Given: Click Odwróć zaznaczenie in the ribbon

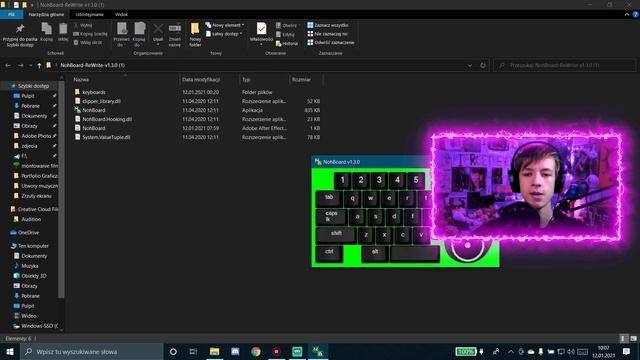Looking at the screenshot, I should tap(331, 42).
